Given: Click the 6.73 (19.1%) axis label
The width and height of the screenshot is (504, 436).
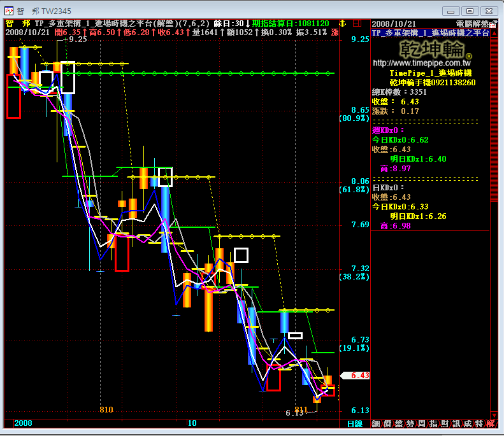Looking at the screenshot, I should click(354, 344).
